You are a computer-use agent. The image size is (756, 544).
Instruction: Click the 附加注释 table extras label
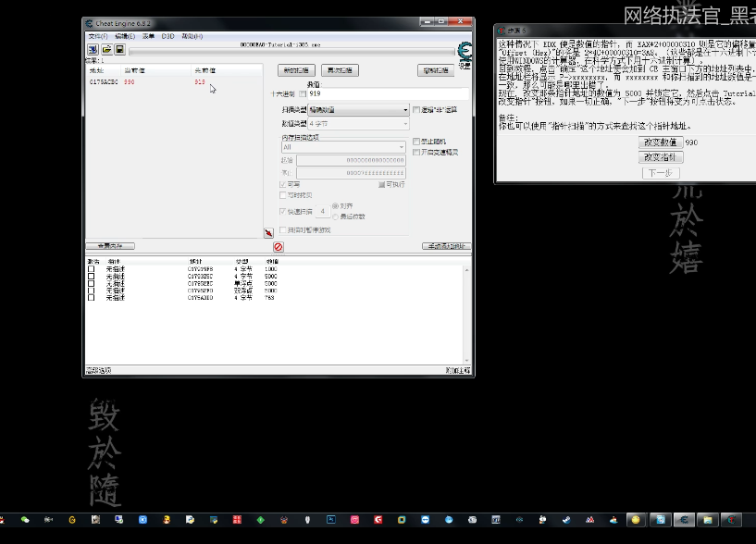click(x=457, y=371)
